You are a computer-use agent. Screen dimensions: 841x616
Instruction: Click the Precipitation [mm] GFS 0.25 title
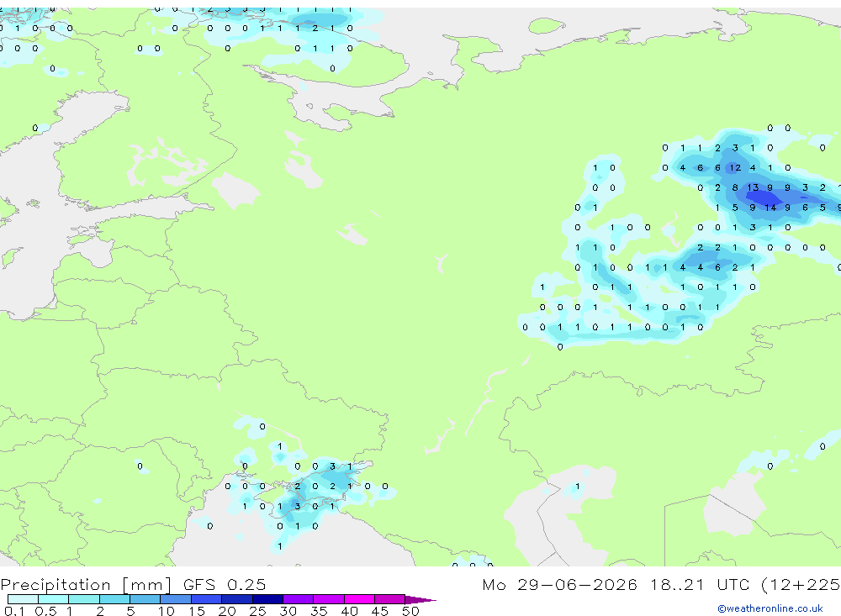click(133, 584)
